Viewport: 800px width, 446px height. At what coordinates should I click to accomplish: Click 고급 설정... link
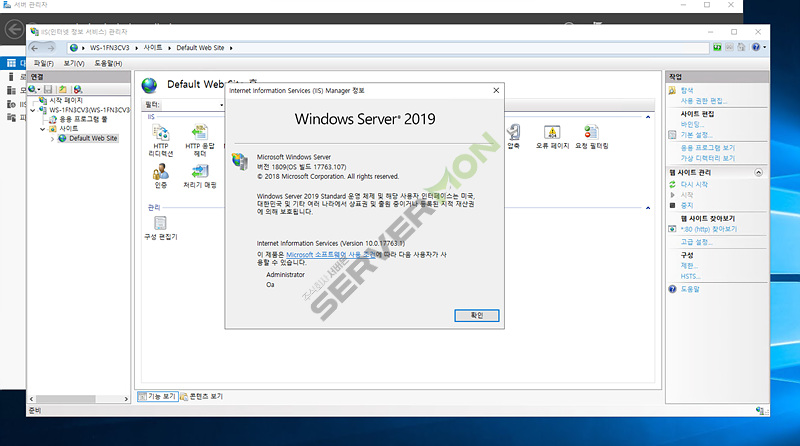point(696,242)
